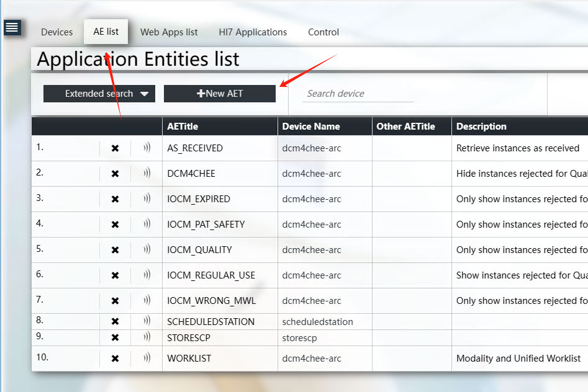The width and height of the screenshot is (588, 392).
Task: Test connection echo for IOCM_REGULAR_USE
Action: [x=147, y=275]
